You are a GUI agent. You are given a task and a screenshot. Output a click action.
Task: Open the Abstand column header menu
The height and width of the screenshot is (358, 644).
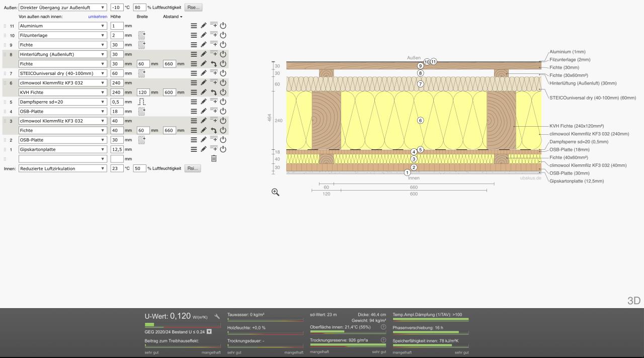172,17
